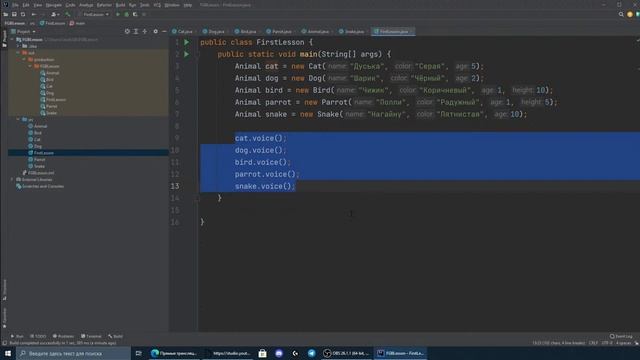Collapse the FGBLesson project root node

pos(12,40)
